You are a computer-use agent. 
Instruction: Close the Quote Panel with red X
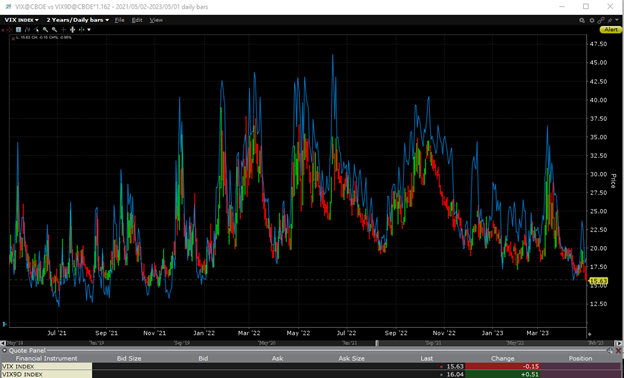[618, 351]
